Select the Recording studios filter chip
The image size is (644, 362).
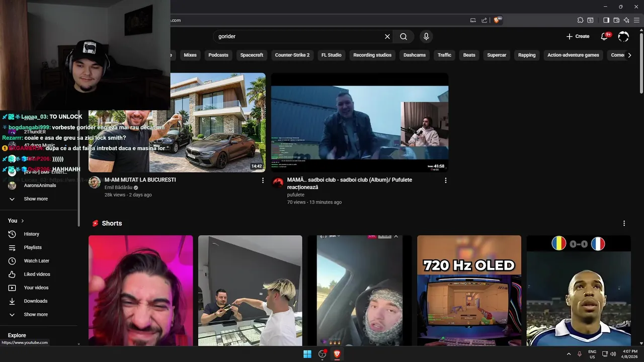coord(372,55)
